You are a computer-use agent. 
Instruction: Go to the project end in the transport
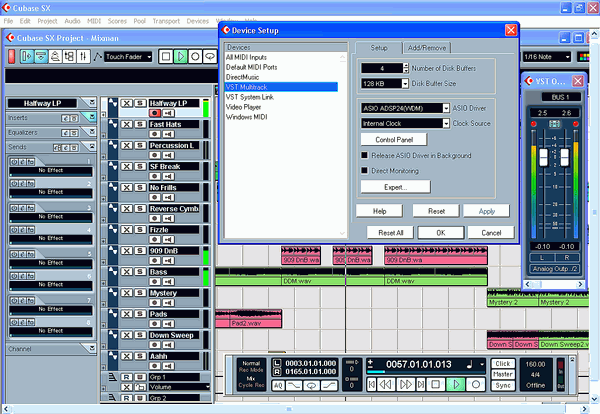421,384
